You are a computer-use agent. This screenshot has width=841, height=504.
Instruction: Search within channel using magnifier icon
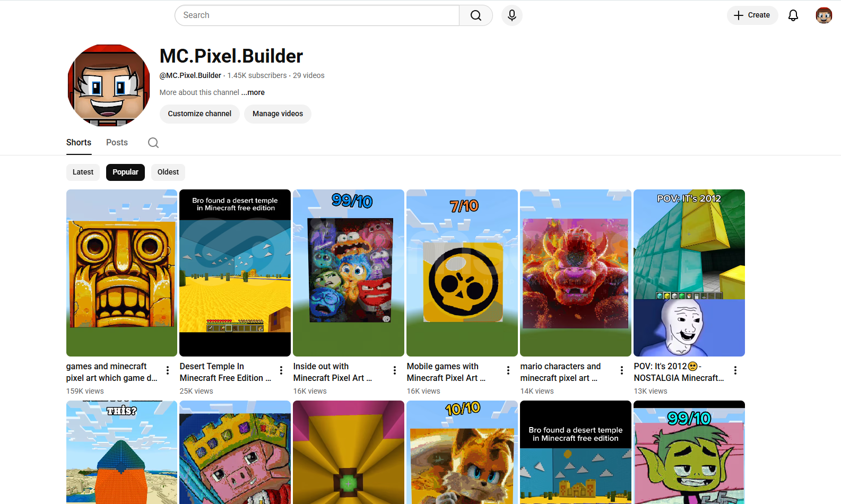point(153,143)
